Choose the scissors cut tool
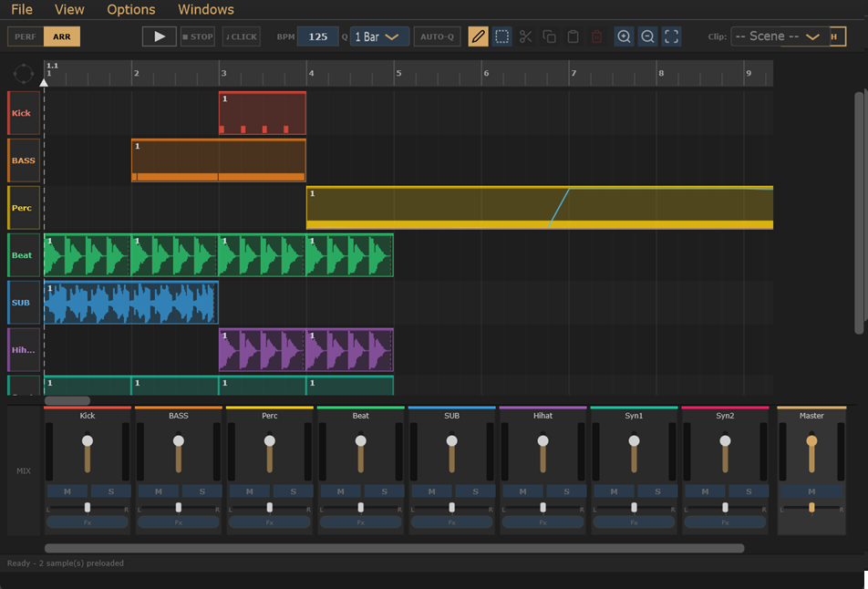 (x=526, y=36)
